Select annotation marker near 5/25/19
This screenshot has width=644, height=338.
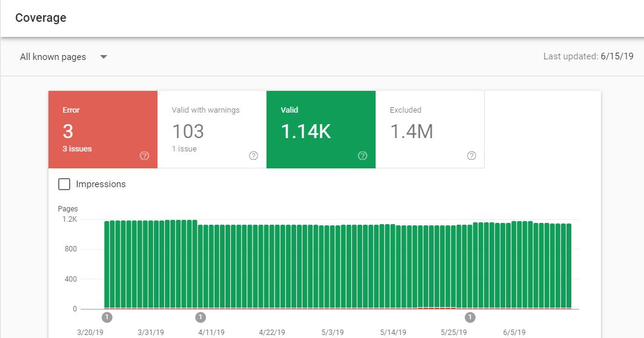click(470, 317)
